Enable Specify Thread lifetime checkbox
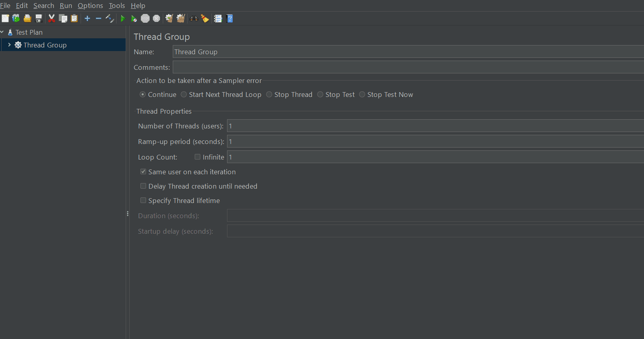The image size is (644, 339). pyautogui.click(x=143, y=200)
